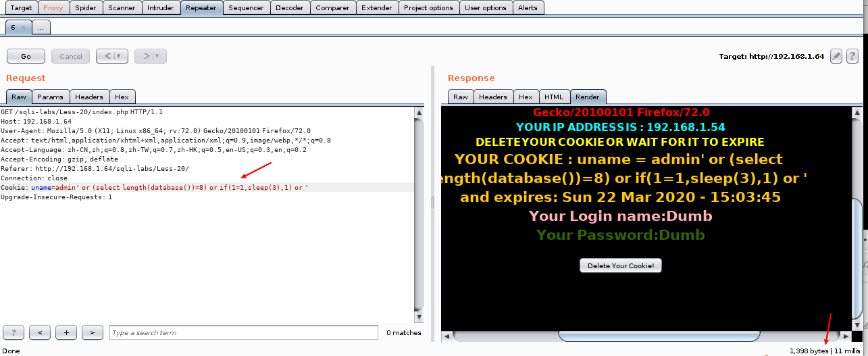Switch to the Decoder tab
Image resolution: width=868 pixels, height=356 pixels.
point(290,7)
